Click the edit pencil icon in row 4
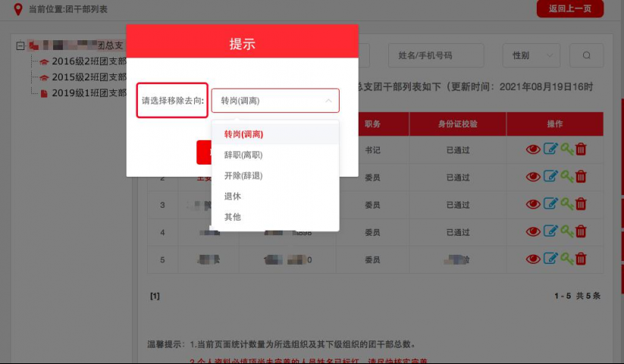 pyautogui.click(x=550, y=231)
